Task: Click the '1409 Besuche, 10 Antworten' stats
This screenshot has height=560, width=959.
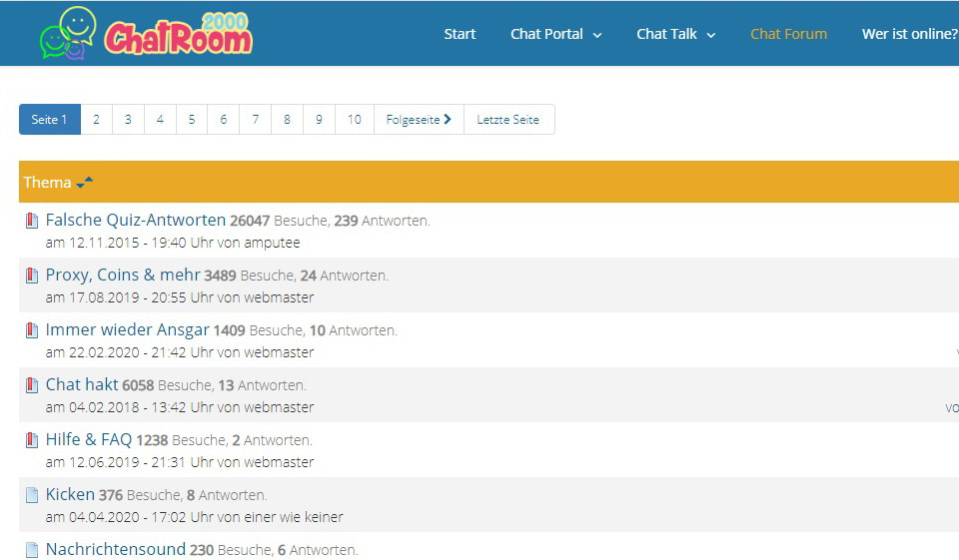Action: pos(306,330)
